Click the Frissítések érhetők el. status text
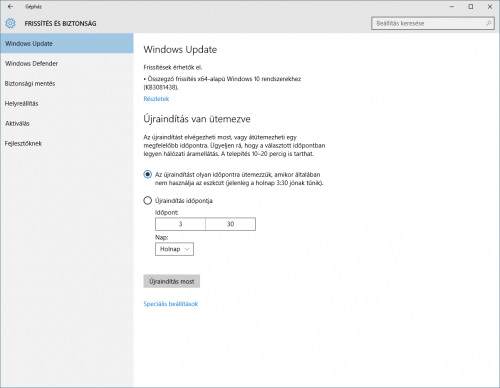Viewport: 500px width, 388px height. pyautogui.click(x=173, y=67)
